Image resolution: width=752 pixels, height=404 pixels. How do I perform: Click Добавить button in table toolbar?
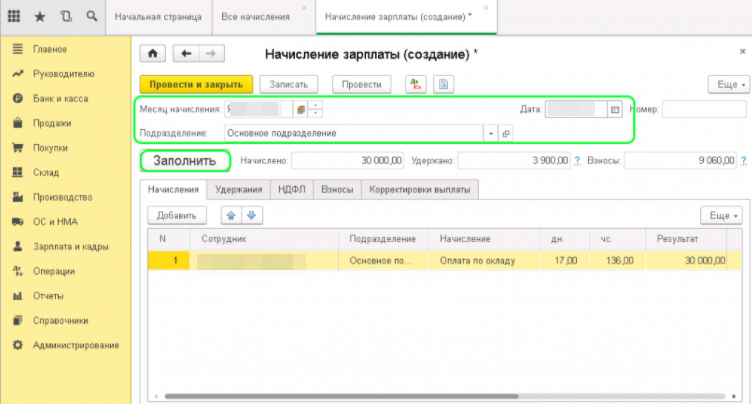coord(176,215)
